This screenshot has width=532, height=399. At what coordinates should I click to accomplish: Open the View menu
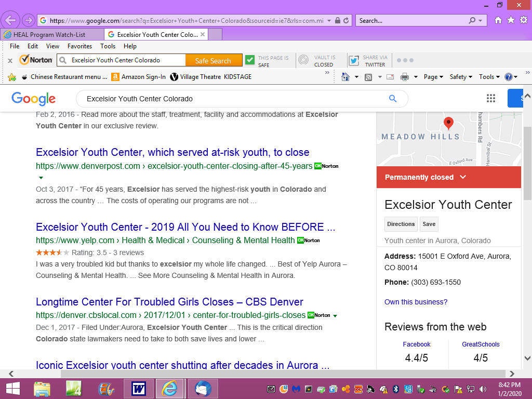[52, 46]
